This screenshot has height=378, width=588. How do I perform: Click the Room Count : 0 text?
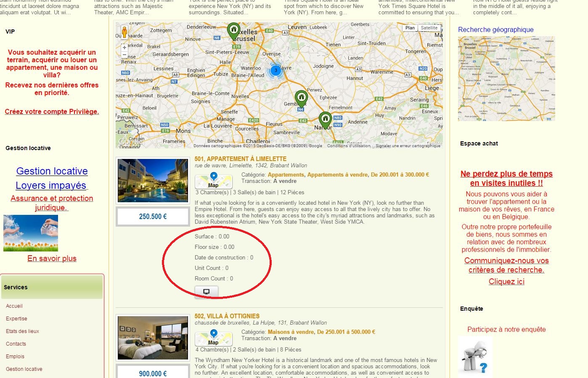[x=214, y=279]
